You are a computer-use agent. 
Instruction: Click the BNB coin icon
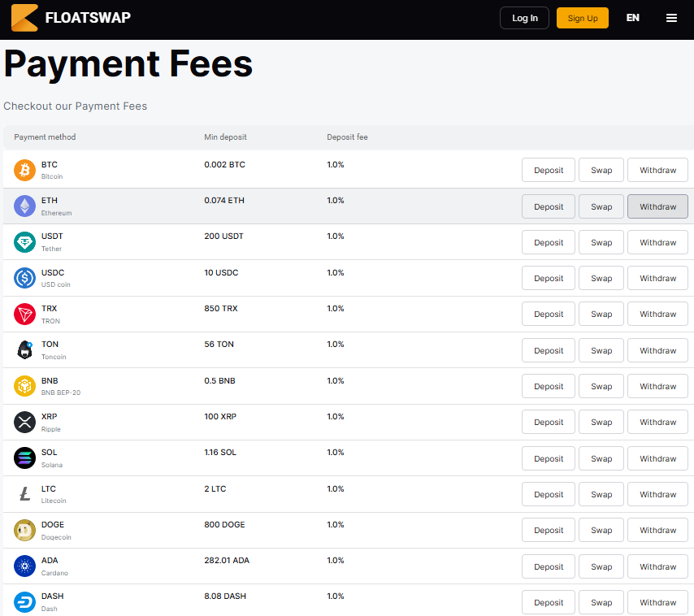click(24, 386)
